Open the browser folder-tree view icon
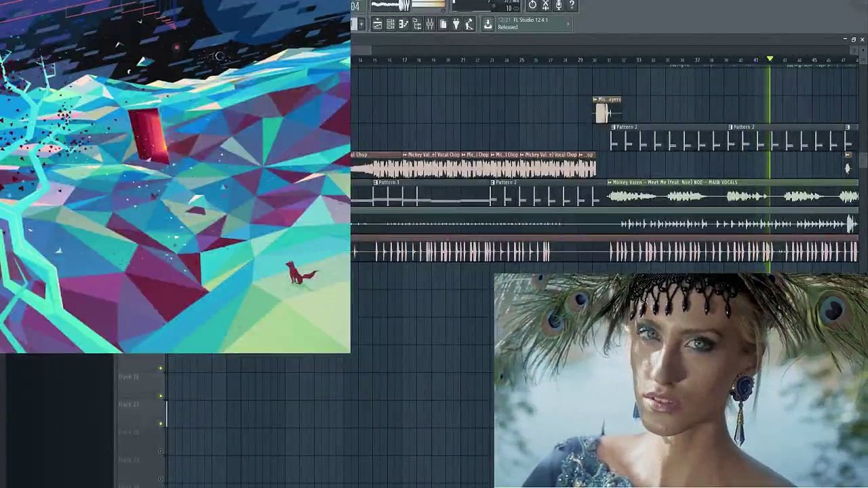This screenshot has width=868, height=488. (x=417, y=24)
